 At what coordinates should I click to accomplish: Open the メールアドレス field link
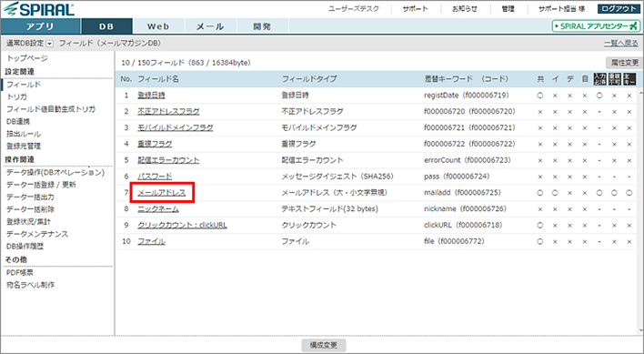tap(162, 193)
